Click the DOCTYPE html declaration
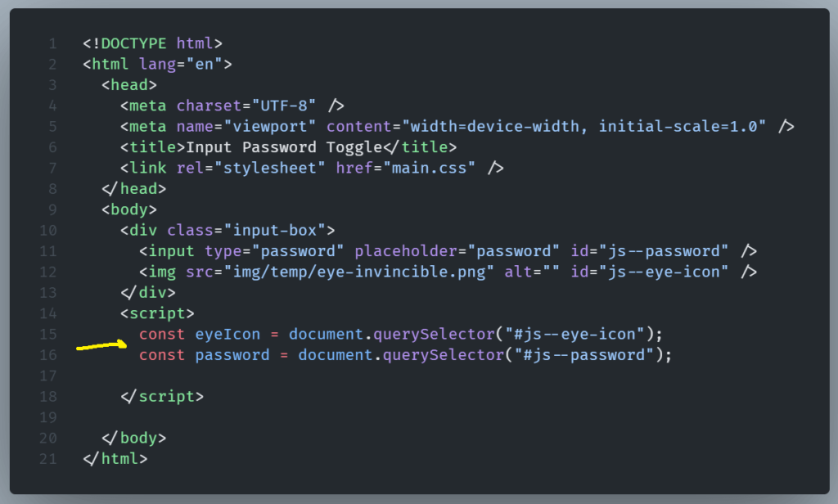838x504 pixels. [152, 43]
